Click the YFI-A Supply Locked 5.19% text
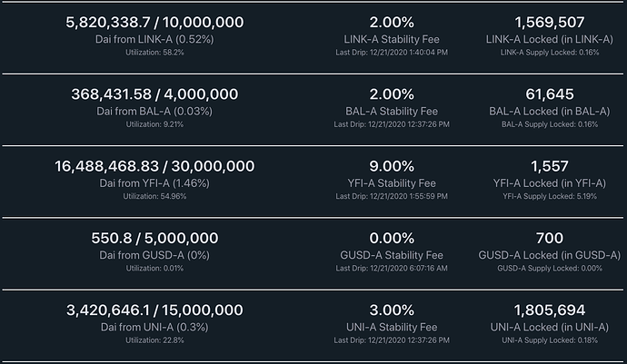This screenshot has height=364, width=627. click(549, 195)
